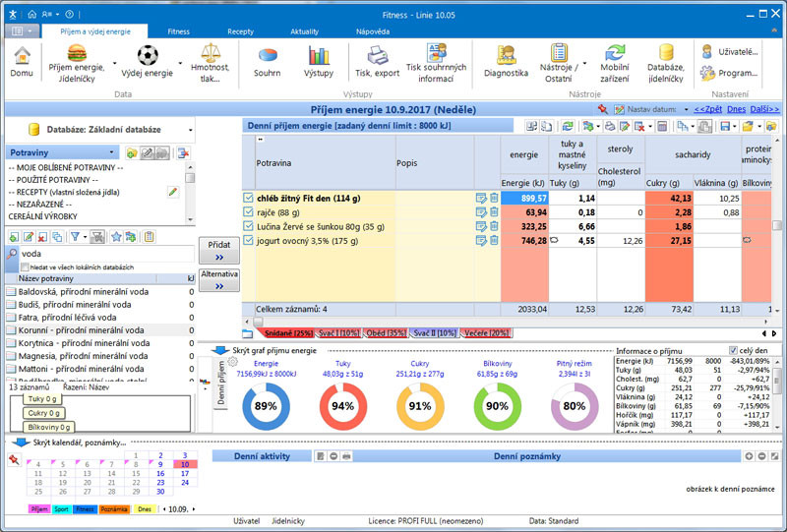Click the edit food item pencil icon

click(x=29, y=236)
